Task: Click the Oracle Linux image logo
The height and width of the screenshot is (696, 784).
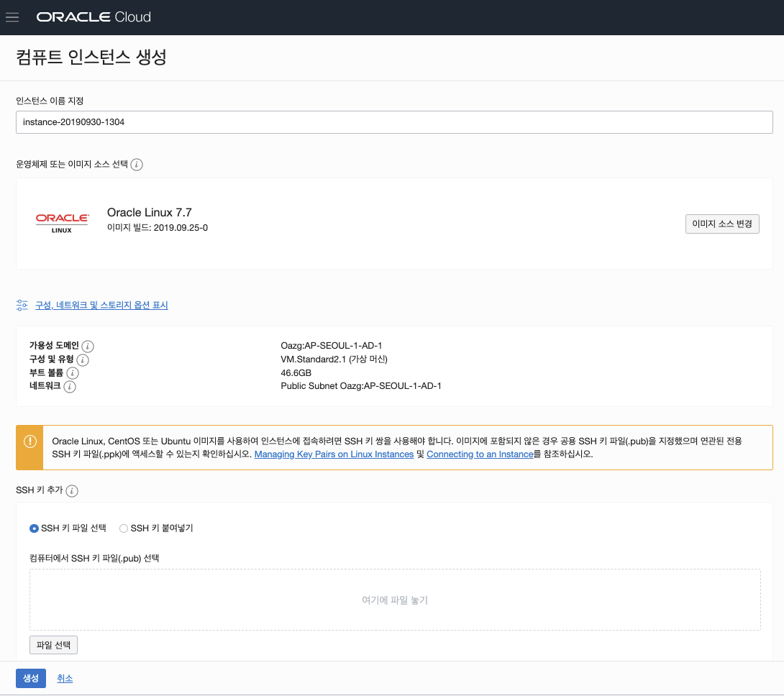Action: 62,223
